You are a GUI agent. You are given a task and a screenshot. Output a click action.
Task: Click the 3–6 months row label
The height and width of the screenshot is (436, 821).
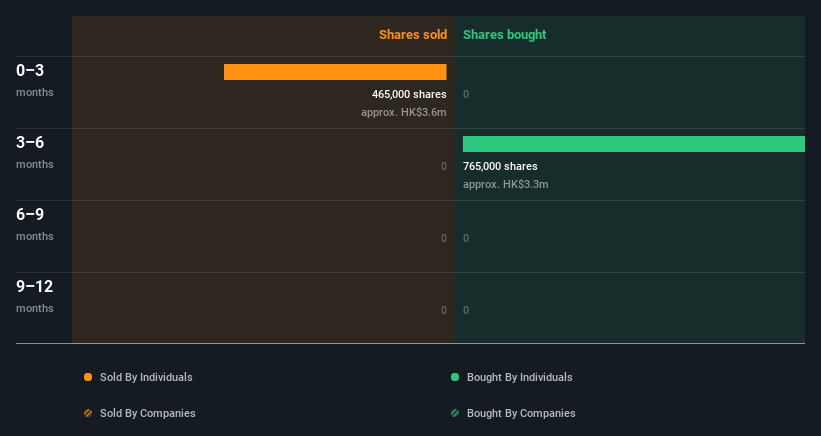coord(35,152)
